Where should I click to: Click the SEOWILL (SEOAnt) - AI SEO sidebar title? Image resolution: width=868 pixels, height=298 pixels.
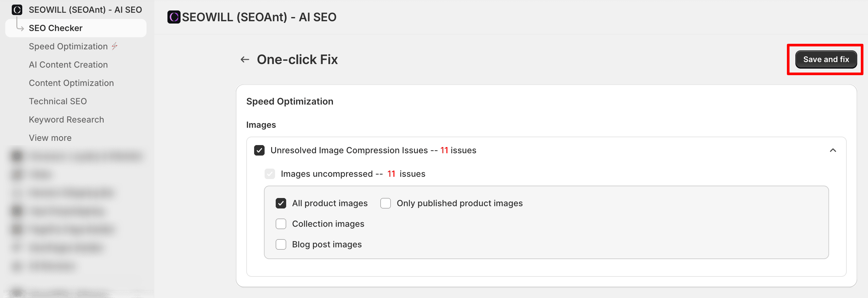[x=85, y=10]
